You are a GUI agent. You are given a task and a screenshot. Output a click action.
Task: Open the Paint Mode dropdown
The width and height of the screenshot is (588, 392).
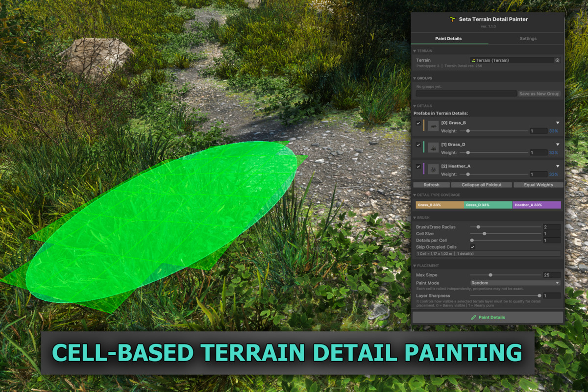click(x=515, y=283)
